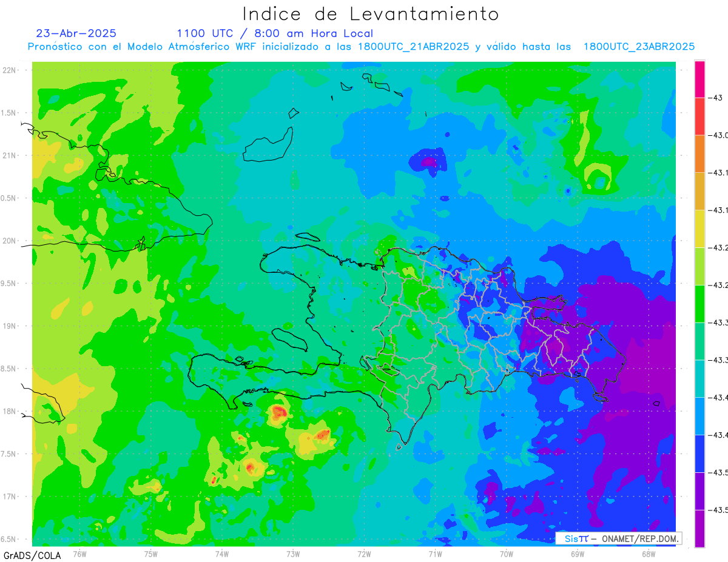
Task: Select the sky-blue colorbar swatch
Action: [699, 416]
